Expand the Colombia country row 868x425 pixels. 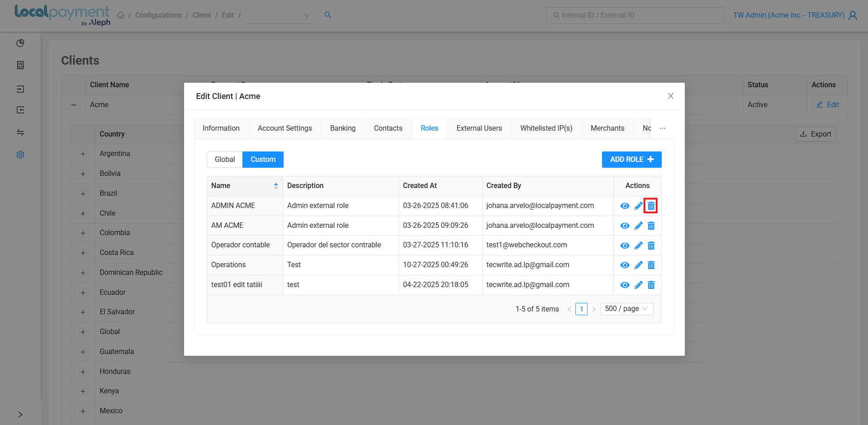click(83, 233)
